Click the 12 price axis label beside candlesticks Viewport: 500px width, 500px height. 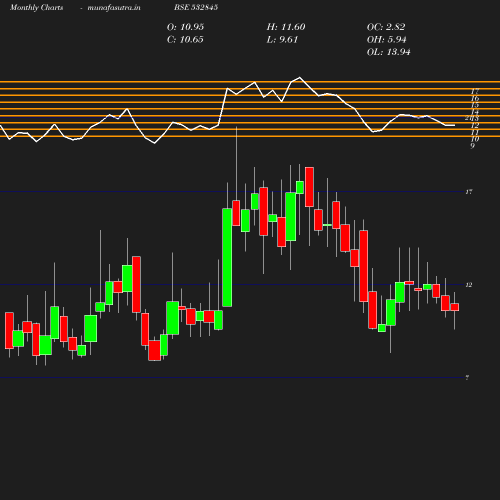coord(469,285)
